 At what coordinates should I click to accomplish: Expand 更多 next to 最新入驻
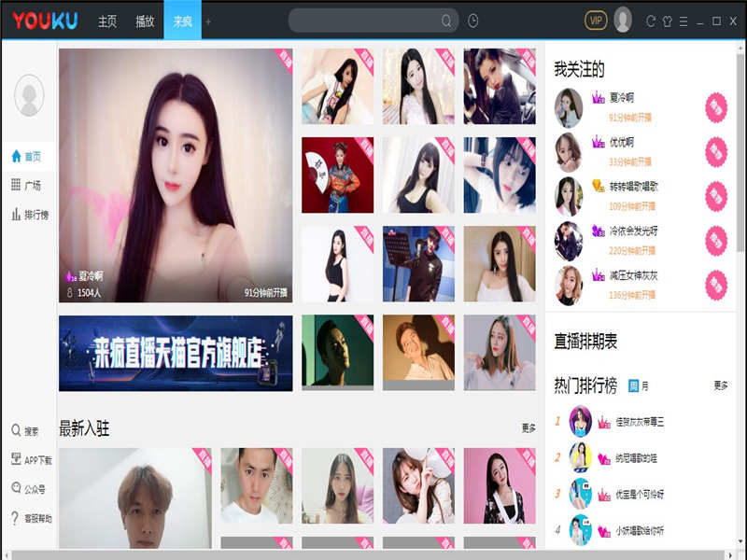[x=529, y=428]
